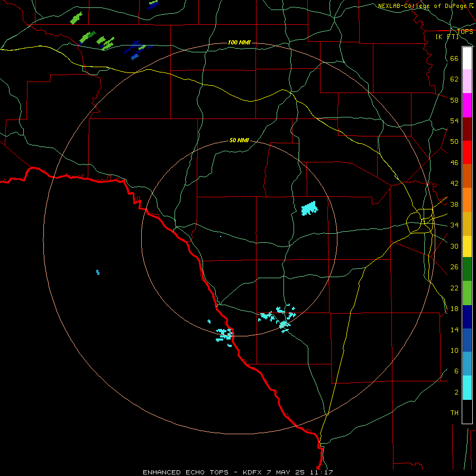Click the black TH legend swatch

(467, 411)
